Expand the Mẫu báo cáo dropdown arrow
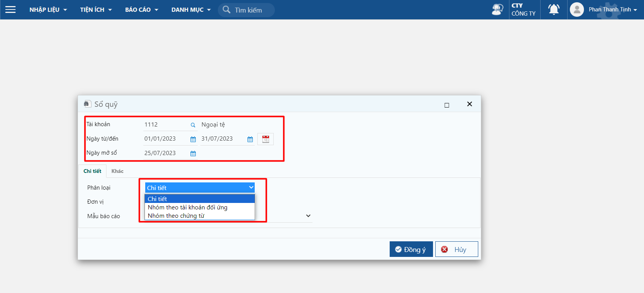Viewport: 644px width, 293px height. point(308,216)
